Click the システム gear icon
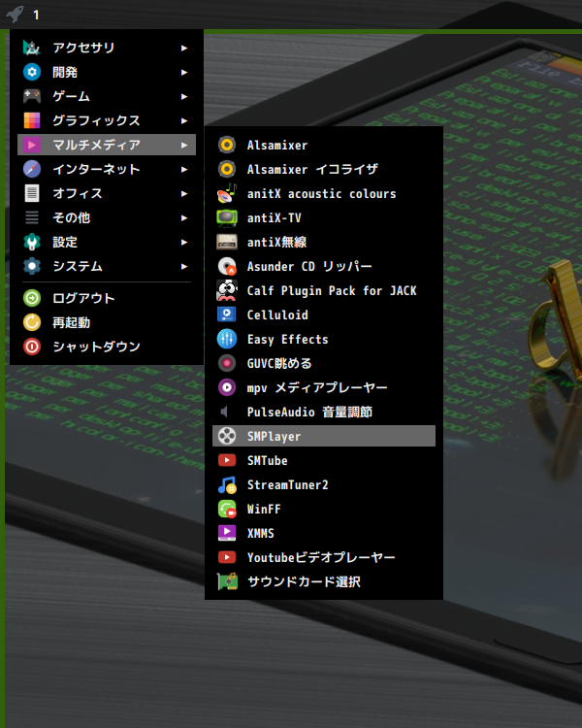This screenshot has width=582, height=728. tap(32, 266)
